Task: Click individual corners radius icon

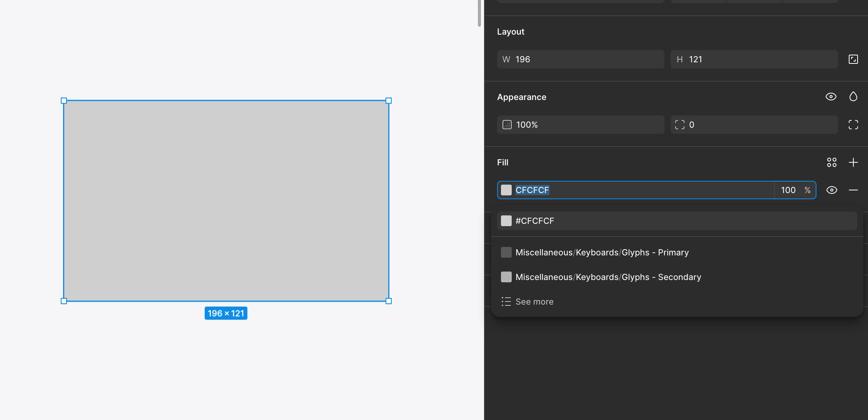Action: 853,125
